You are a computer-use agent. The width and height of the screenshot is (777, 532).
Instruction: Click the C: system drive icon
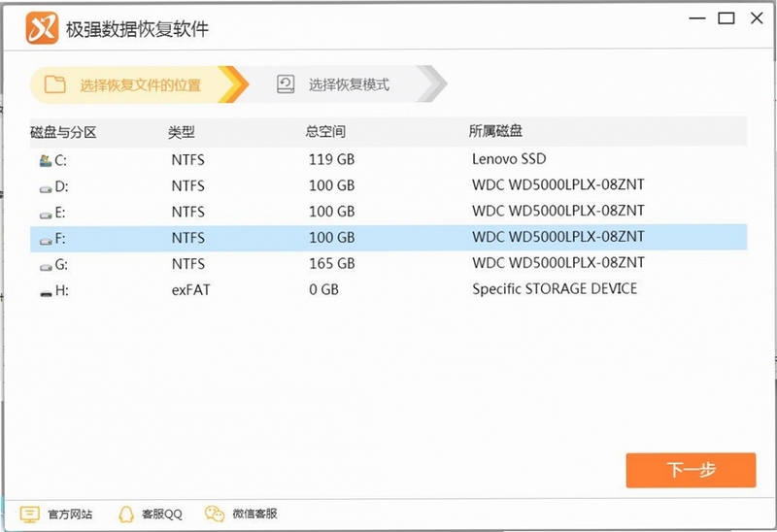pos(46,160)
